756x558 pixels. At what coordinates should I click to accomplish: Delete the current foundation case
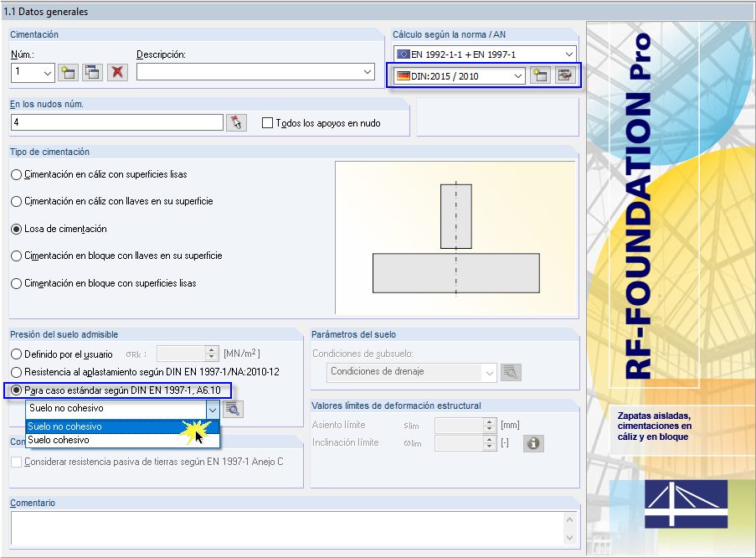pos(117,71)
